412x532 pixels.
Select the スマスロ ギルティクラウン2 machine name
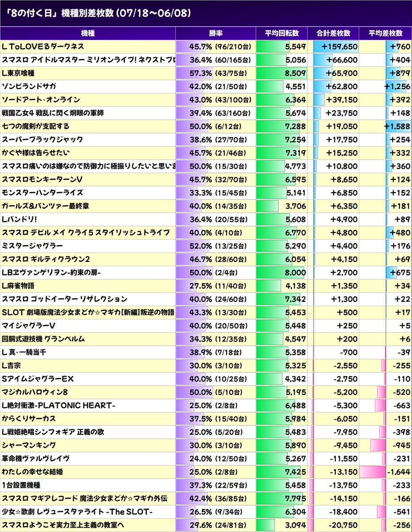(x=46, y=259)
